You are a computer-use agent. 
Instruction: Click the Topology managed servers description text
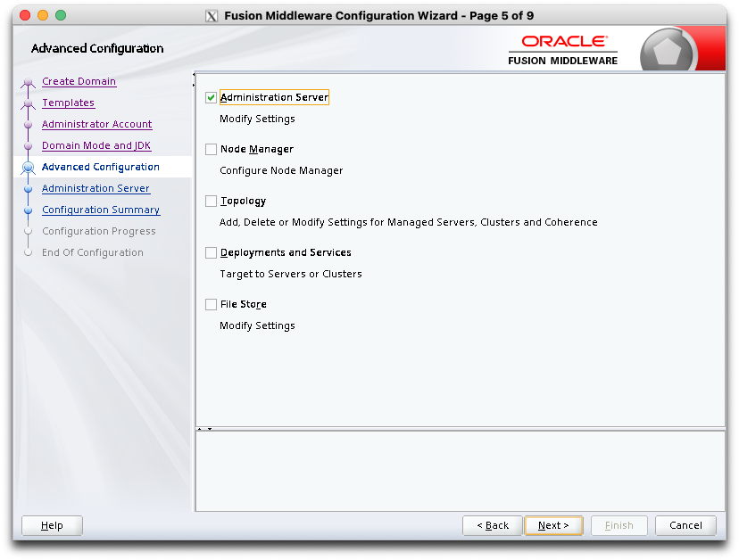point(409,222)
